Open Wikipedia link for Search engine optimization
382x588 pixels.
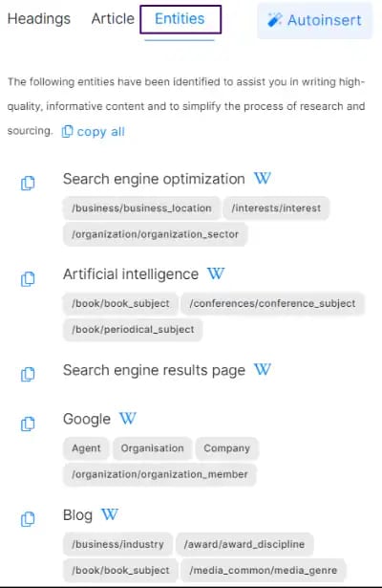(x=263, y=178)
